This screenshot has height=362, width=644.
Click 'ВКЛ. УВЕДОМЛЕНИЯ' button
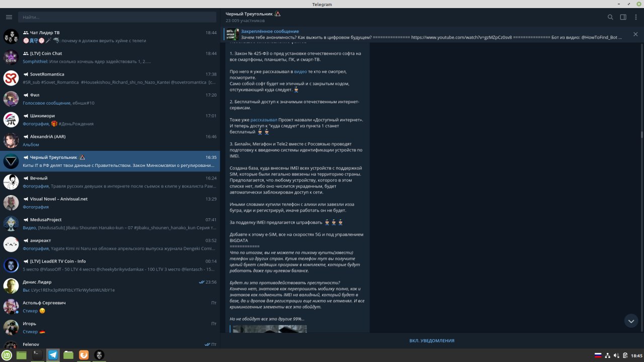click(432, 341)
